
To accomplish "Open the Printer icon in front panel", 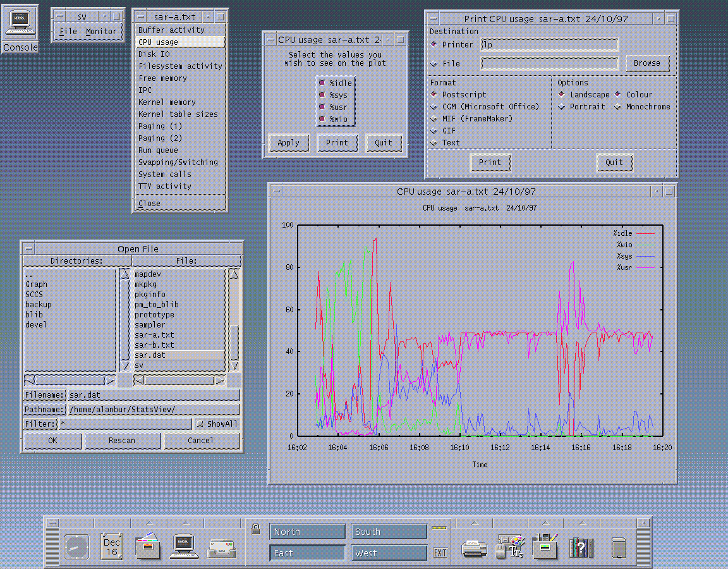I will [x=474, y=548].
